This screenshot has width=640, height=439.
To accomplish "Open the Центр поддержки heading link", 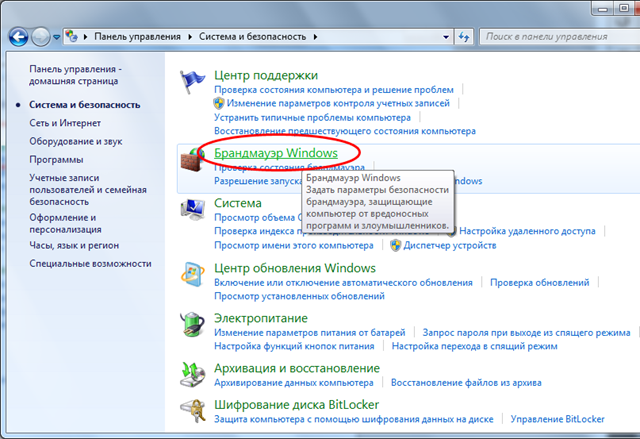I will coord(266,75).
